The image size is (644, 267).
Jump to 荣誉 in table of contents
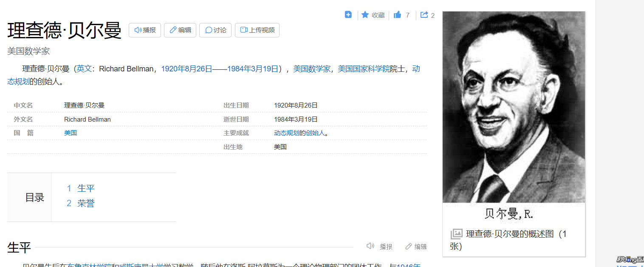(86, 204)
